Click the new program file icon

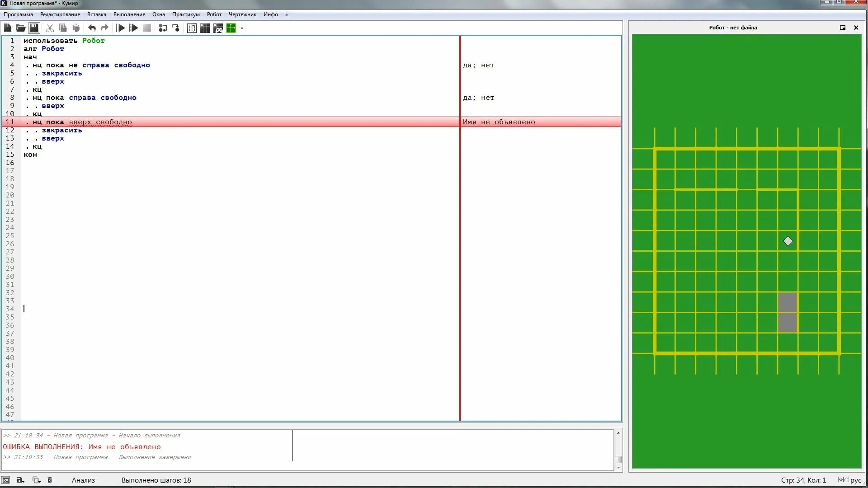click(8, 28)
